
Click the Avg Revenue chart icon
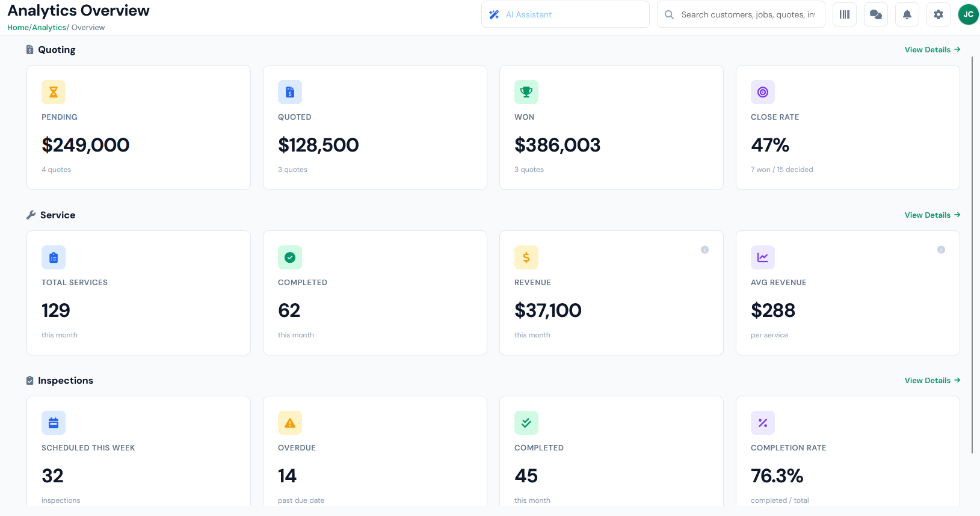pos(763,257)
